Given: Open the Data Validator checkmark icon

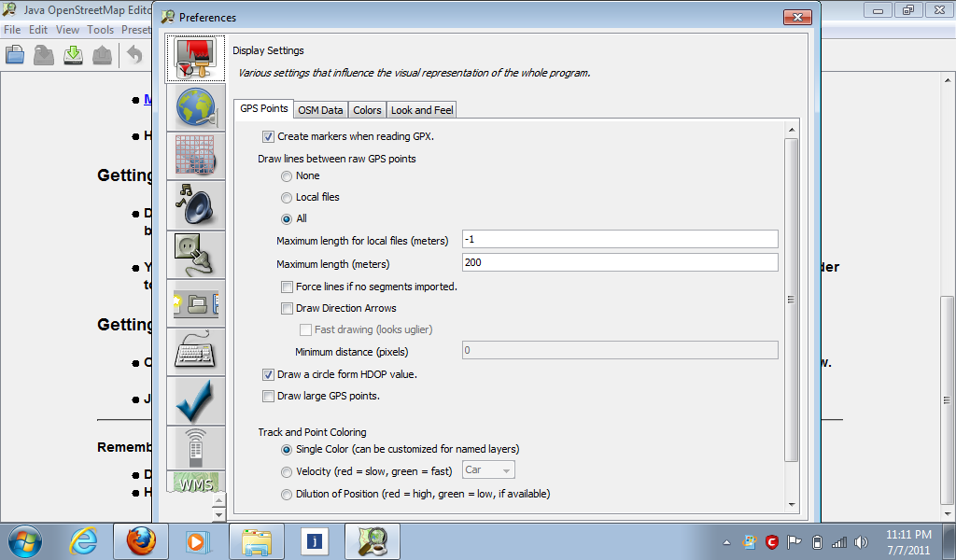Looking at the screenshot, I should [195, 400].
